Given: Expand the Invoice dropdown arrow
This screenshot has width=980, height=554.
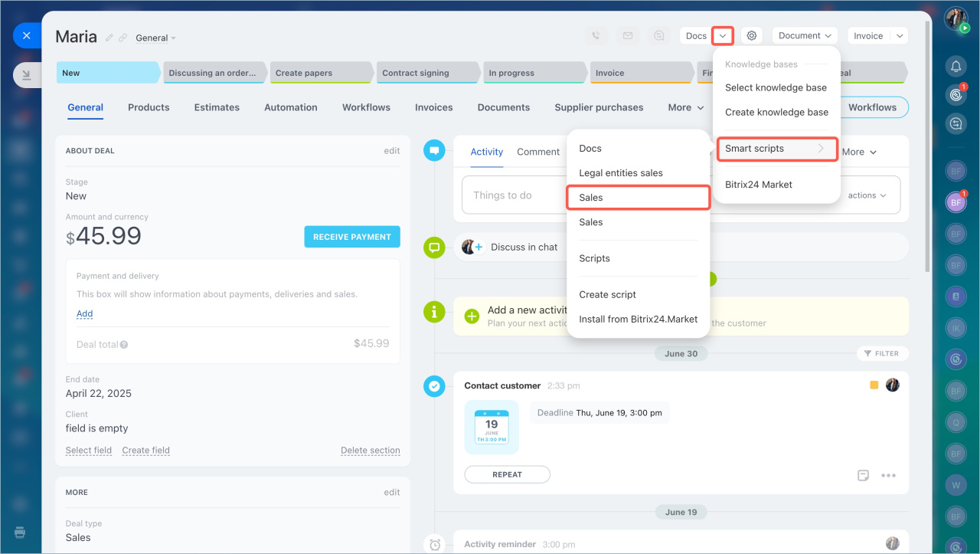Looking at the screenshot, I should click(900, 36).
